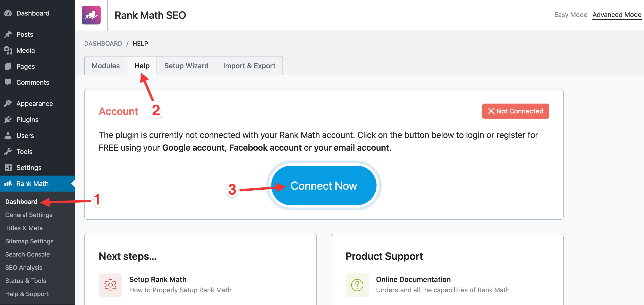Select the Rank Math sidebar menu
The height and width of the screenshot is (305, 644).
(x=37, y=184)
